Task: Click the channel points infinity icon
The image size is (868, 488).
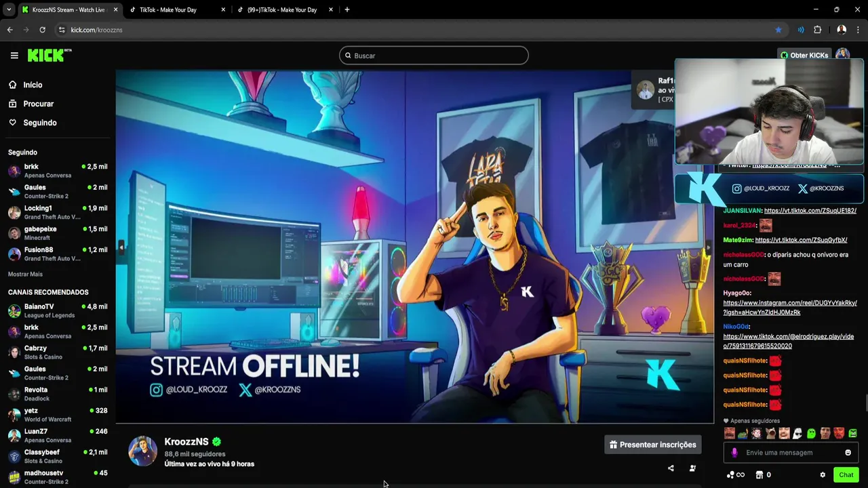Action: (x=736, y=475)
